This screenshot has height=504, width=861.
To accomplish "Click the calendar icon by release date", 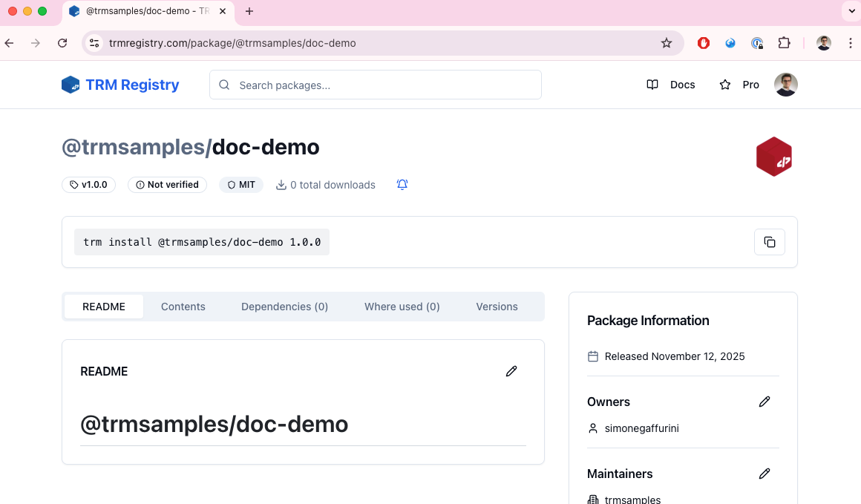I will [x=593, y=356].
